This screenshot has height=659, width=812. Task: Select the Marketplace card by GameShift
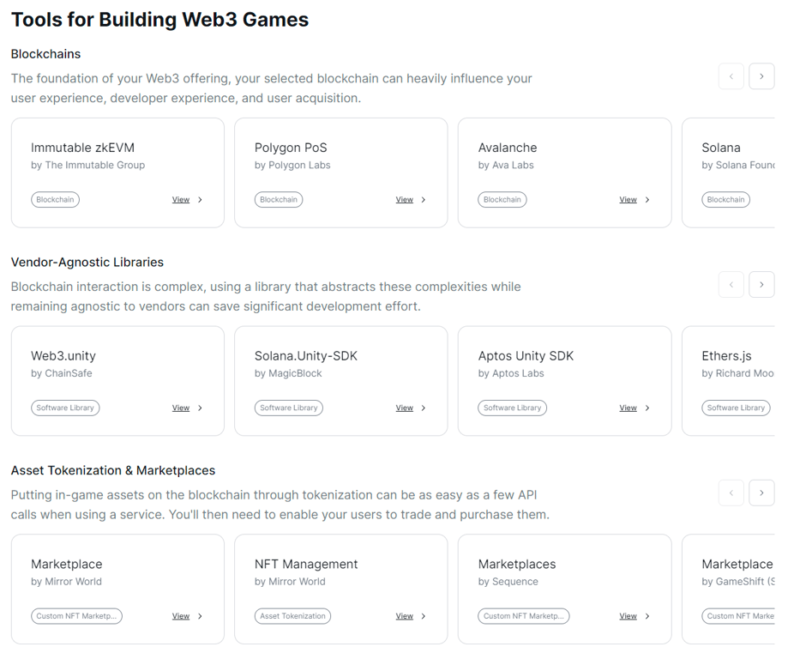click(746, 589)
